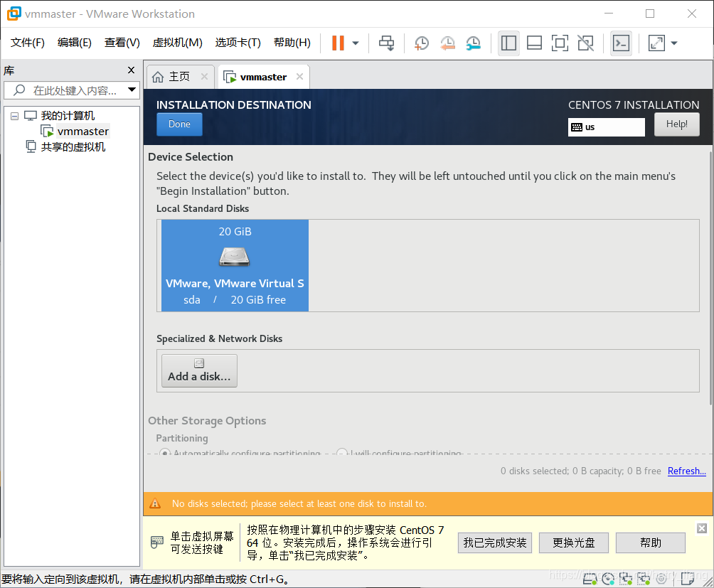This screenshot has width=714, height=588.
Task: Select 共享的虚拟机 in the library tree
Action: pyautogui.click(x=73, y=147)
